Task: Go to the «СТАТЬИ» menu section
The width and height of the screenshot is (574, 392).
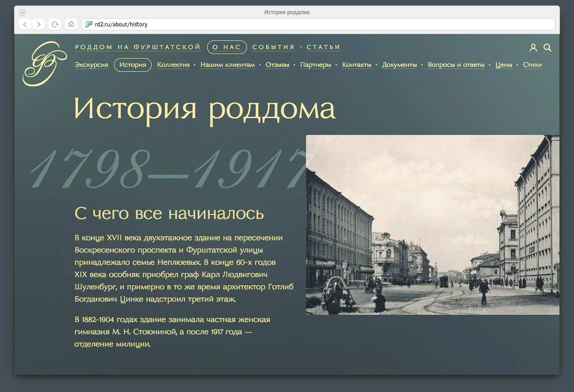Action: (x=323, y=47)
